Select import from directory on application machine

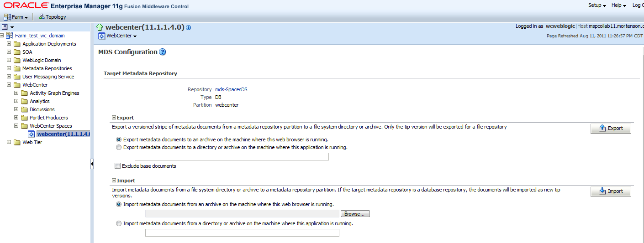tap(119, 223)
